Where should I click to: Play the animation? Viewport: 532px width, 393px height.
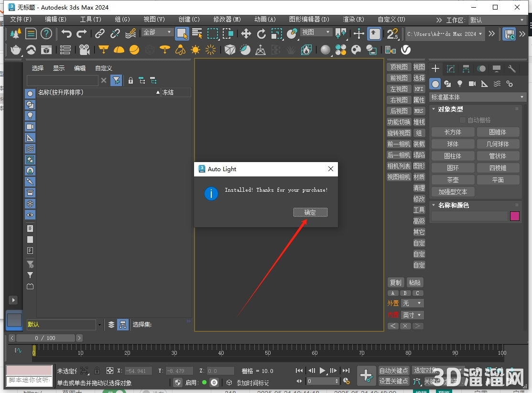pyautogui.click(x=322, y=371)
